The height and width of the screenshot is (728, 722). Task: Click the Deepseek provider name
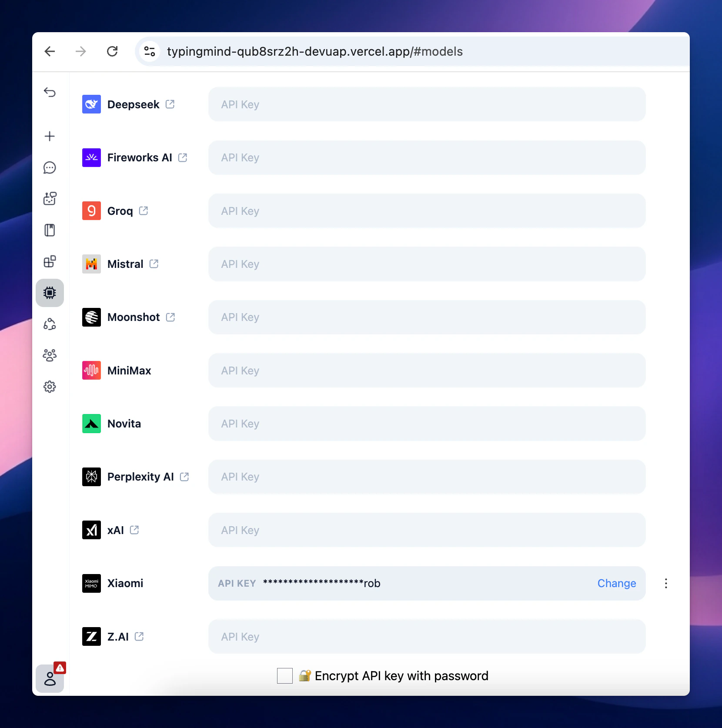pos(134,104)
